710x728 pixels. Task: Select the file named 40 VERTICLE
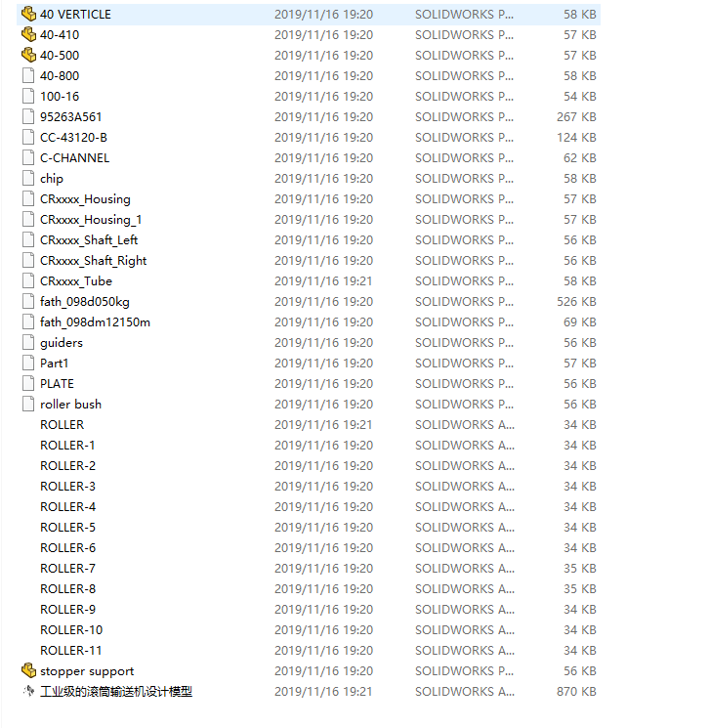point(75,15)
